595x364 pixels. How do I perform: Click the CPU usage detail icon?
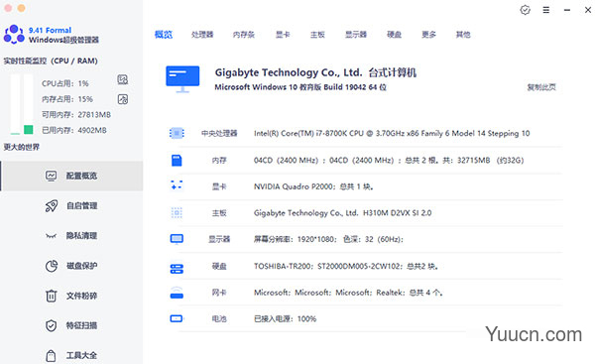pos(123,79)
